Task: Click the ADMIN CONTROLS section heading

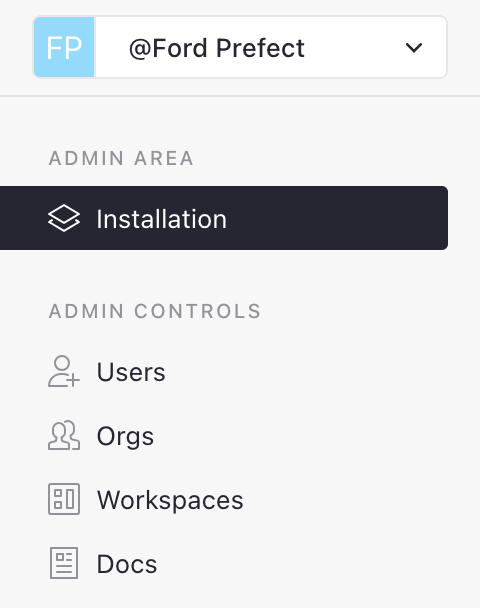Action: 155,311
